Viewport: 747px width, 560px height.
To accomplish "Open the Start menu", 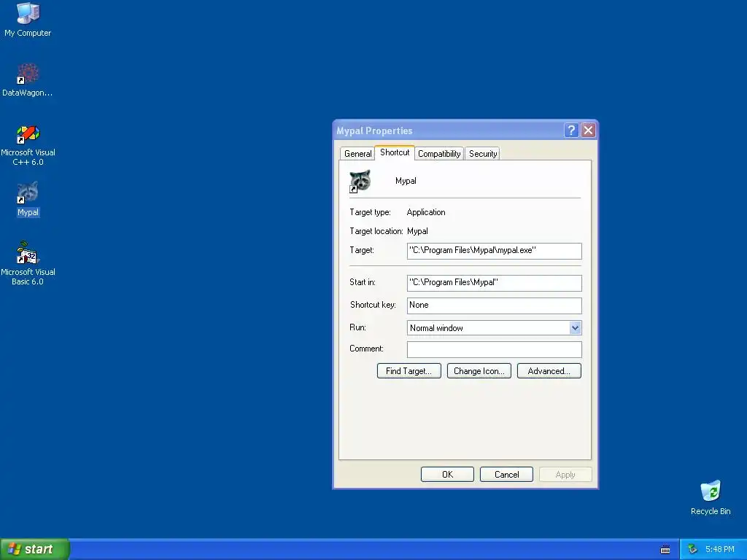I will point(34,549).
